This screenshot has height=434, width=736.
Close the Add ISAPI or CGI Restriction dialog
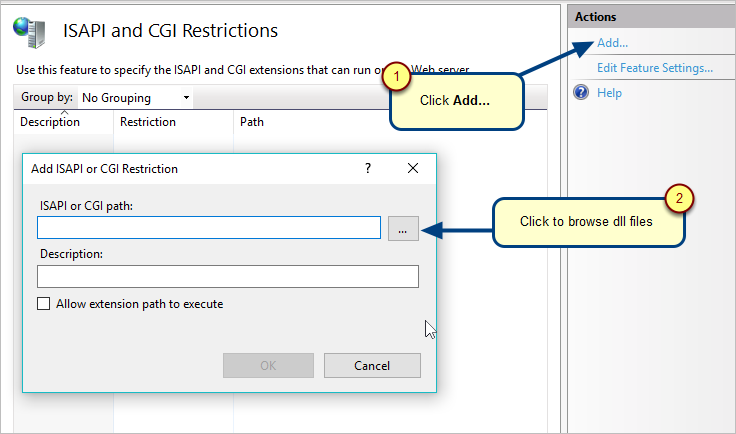[413, 168]
